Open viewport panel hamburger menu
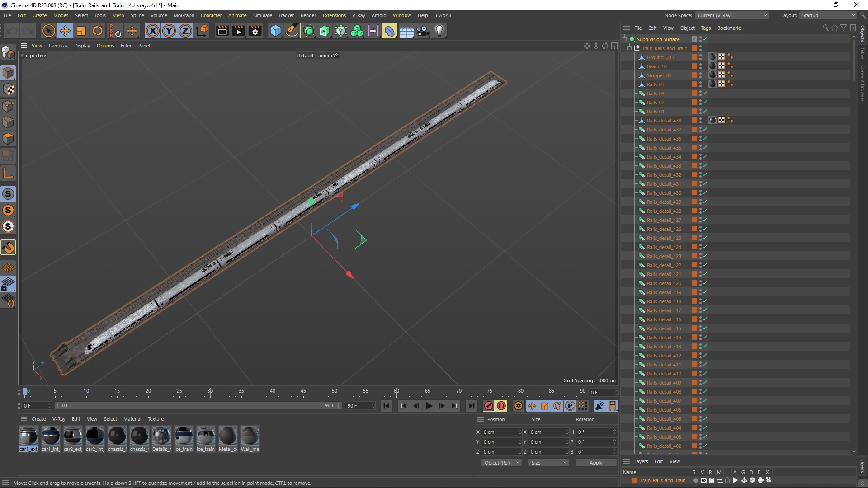 [x=24, y=46]
